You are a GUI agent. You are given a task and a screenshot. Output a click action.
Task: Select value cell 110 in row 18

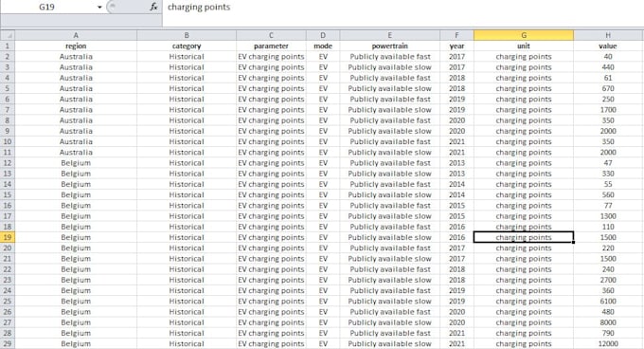click(x=608, y=227)
